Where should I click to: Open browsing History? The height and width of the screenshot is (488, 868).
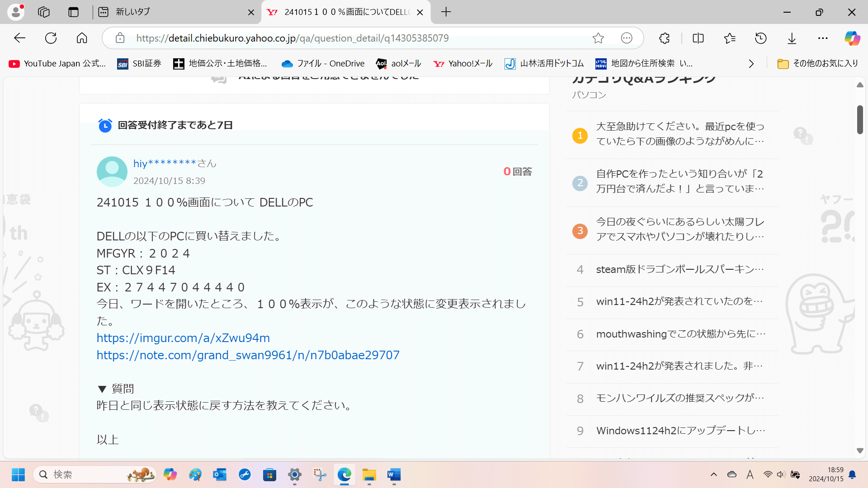point(761,38)
